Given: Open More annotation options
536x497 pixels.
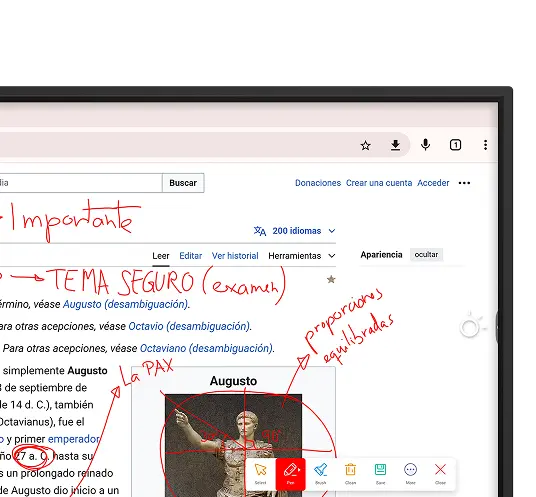Looking at the screenshot, I should [x=411, y=473].
